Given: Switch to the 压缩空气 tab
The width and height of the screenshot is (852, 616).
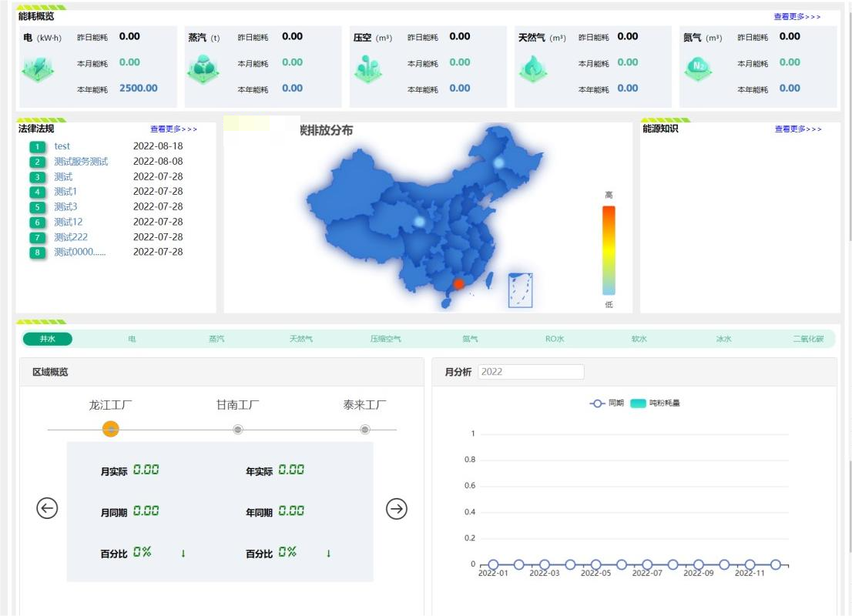Looking at the screenshot, I should pyautogui.click(x=385, y=339).
